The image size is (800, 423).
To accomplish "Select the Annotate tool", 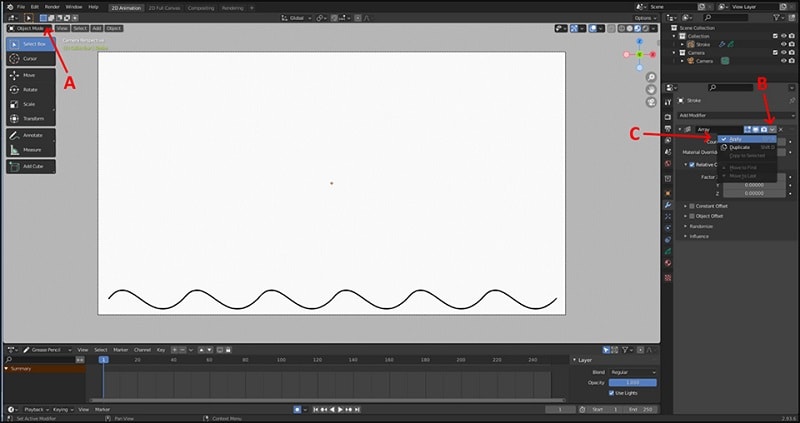I will 31,135.
